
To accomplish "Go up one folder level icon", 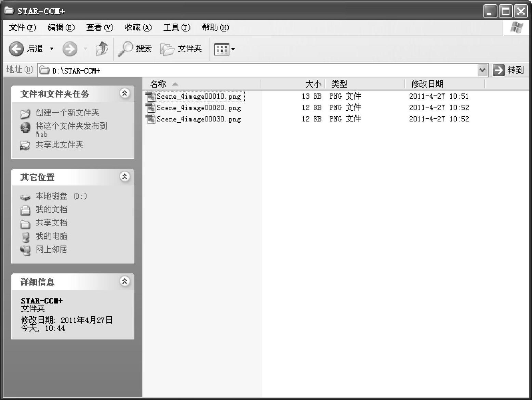I will [102, 49].
